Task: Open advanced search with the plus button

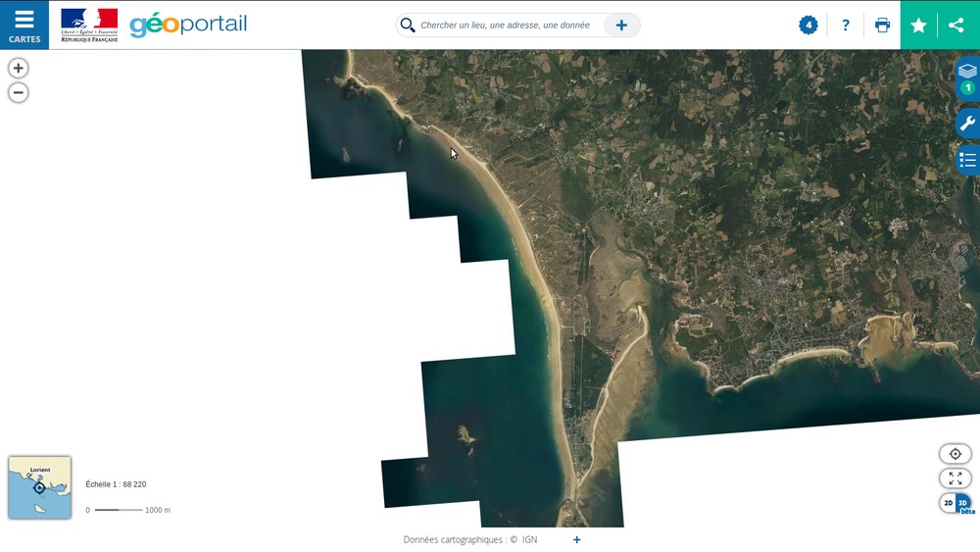Action: click(x=621, y=25)
